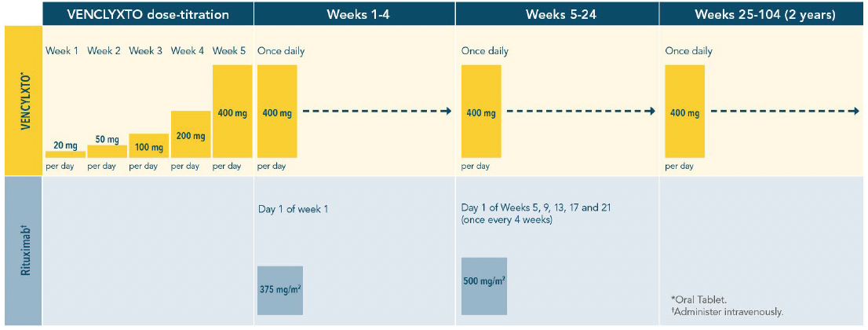Click the 'Administer intravenously' footnote

click(x=727, y=312)
